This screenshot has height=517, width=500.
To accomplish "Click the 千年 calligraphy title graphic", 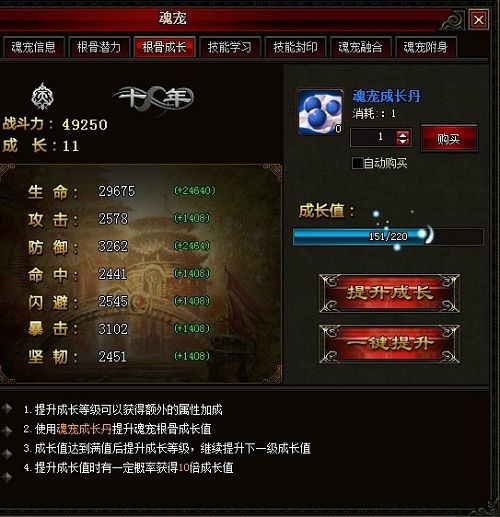I will 154,98.
